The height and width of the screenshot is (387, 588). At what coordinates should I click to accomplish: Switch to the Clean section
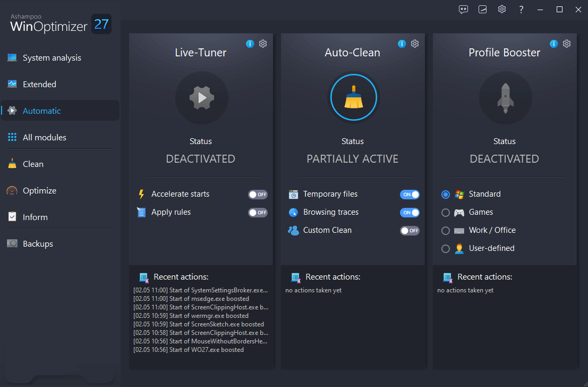pos(32,164)
